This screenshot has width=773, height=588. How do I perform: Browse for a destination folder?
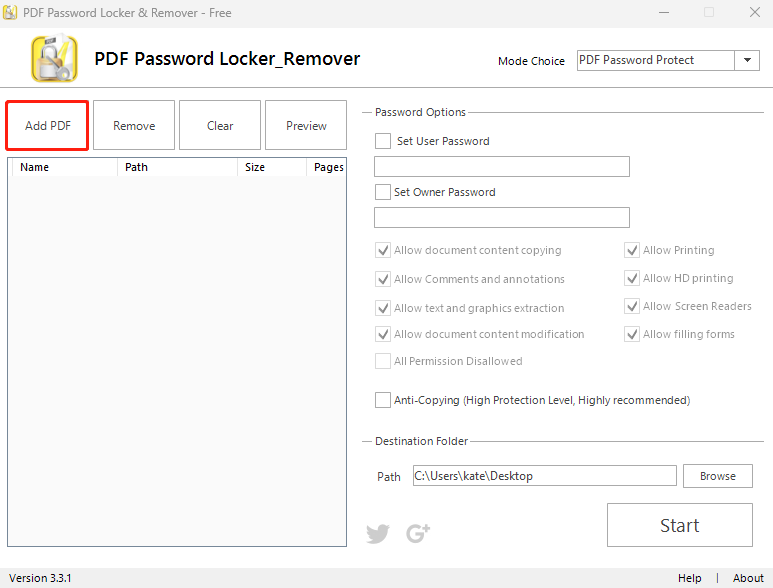[x=717, y=476]
